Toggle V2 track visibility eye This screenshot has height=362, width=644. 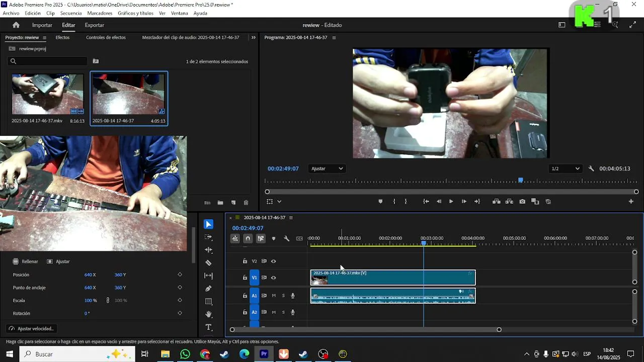coord(274,261)
